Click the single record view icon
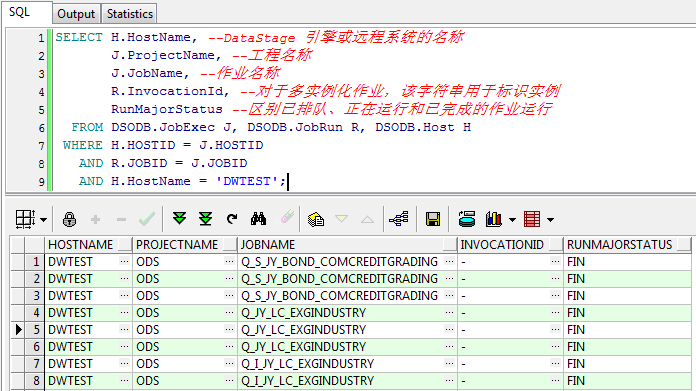Screen dimensions: 696x391 316,219
